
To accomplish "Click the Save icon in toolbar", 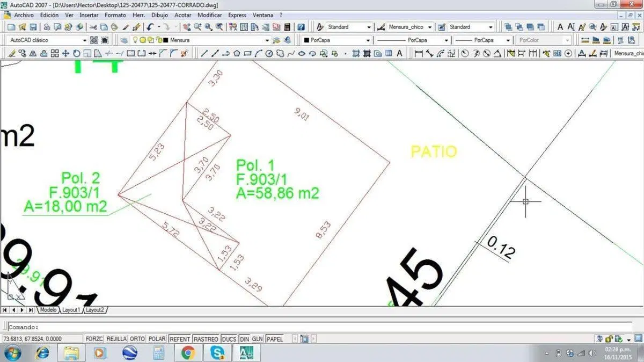I will click(x=33, y=27).
